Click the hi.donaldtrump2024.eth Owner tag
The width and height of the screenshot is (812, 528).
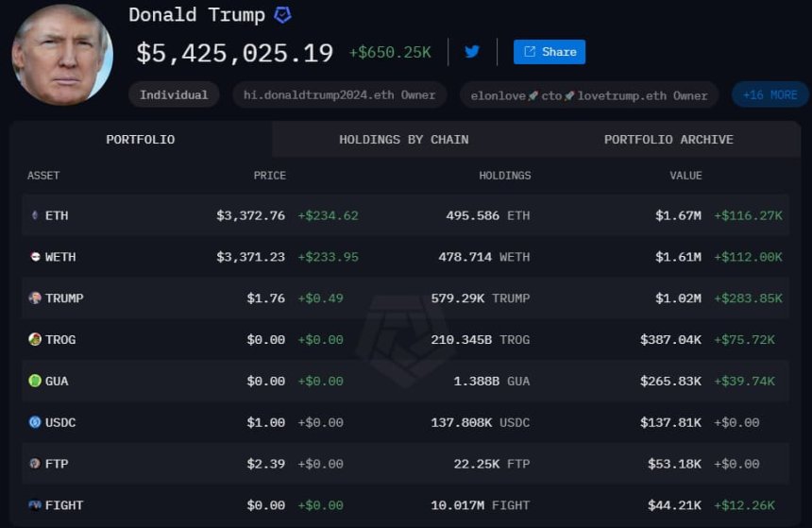coord(340,94)
